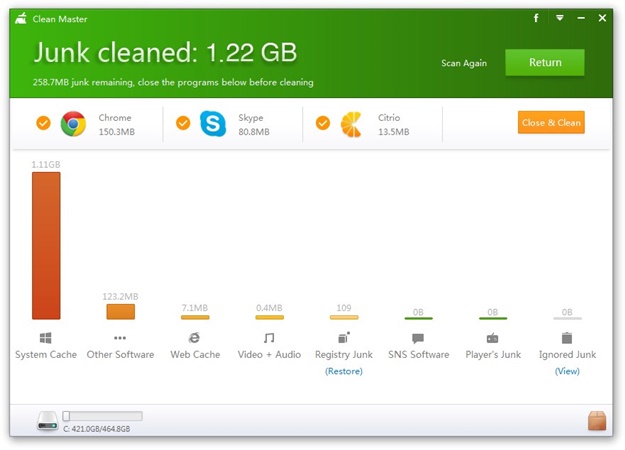The height and width of the screenshot is (450, 625).
Task: Uncheck the Citrio checkbox
Action: pyautogui.click(x=323, y=123)
